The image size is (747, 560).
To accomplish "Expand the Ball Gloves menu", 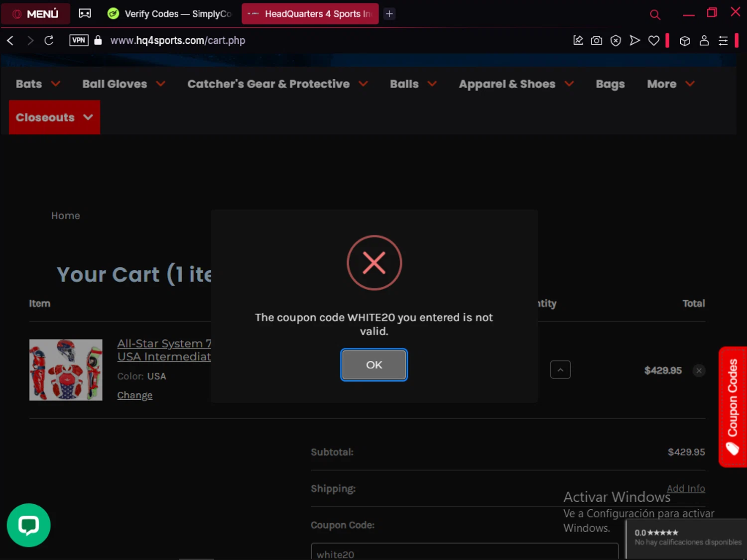I will pyautogui.click(x=124, y=84).
